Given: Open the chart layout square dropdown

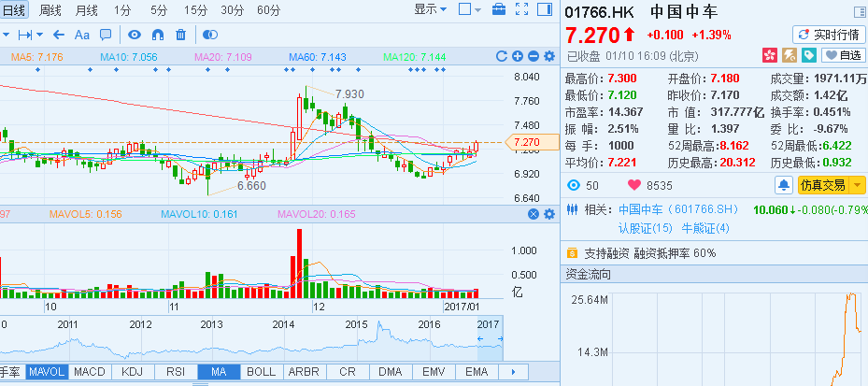Looking at the screenshot, I should point(471,8).
